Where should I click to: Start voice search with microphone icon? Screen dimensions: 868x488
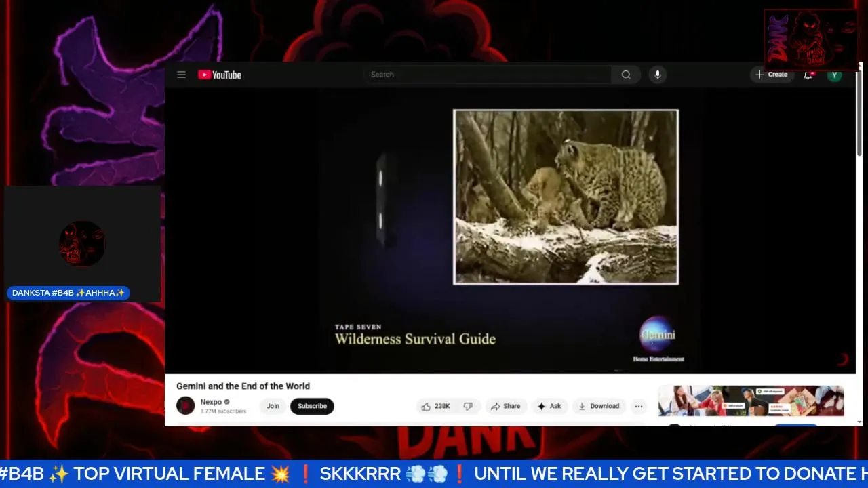pyautogui.click(x=657, y=75)
